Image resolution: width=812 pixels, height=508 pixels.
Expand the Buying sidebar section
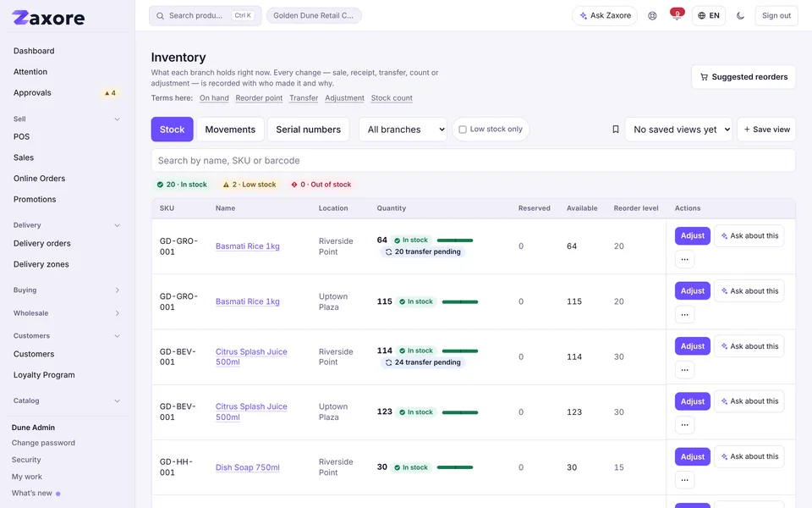66,290
